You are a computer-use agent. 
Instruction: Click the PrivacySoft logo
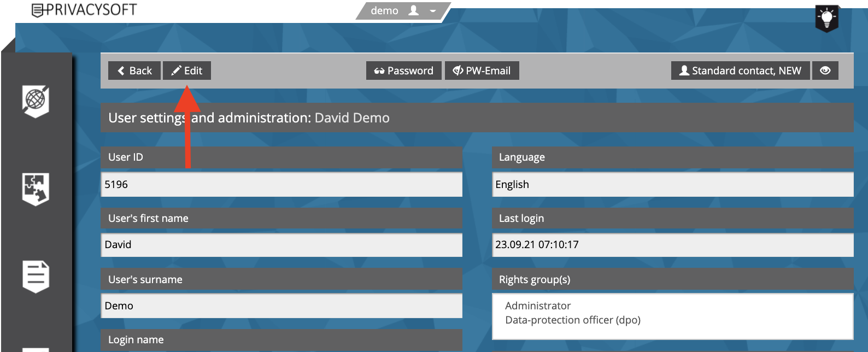(84, 10)
